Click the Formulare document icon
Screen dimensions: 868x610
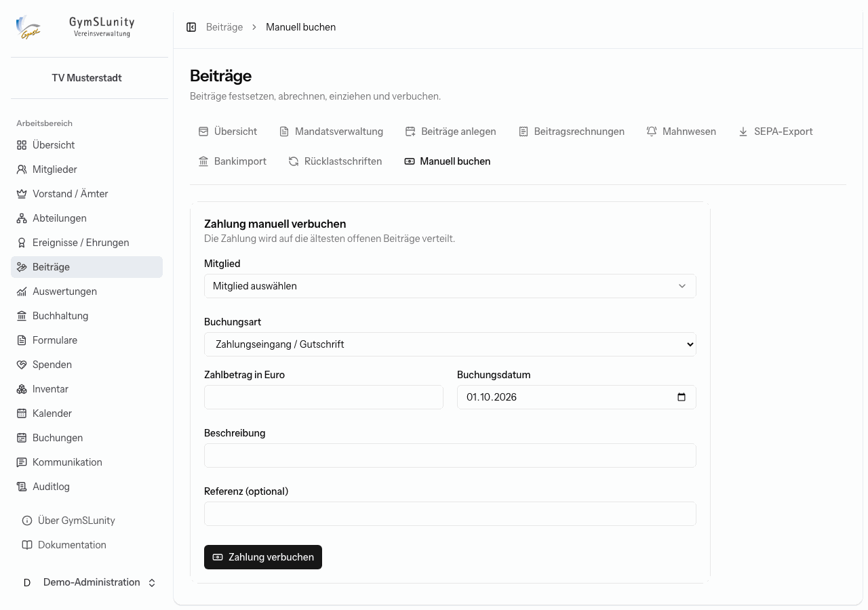(22, 340)
